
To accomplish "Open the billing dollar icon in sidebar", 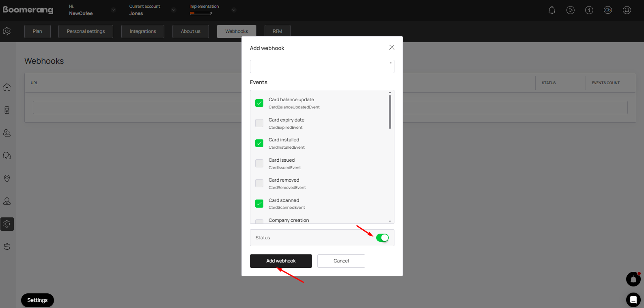I will point(7,247).
